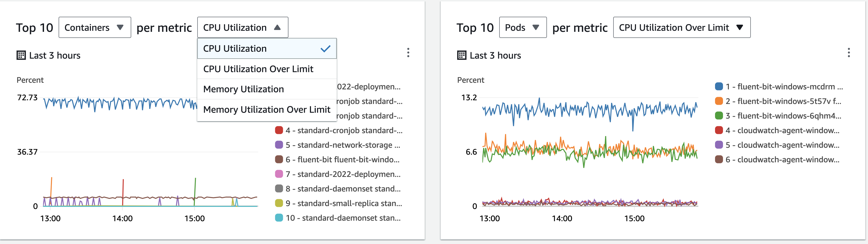The width and height of the screenshot is (868, 244).
Task: Click Last 3 hours in left panel
Action: point(55,55)
